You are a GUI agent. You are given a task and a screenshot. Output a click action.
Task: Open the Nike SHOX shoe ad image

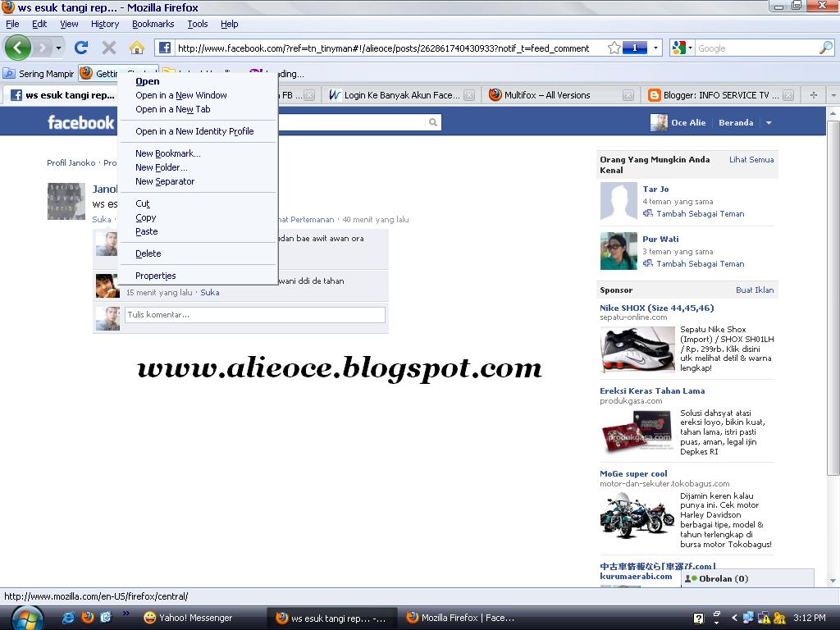click(637, 349)
